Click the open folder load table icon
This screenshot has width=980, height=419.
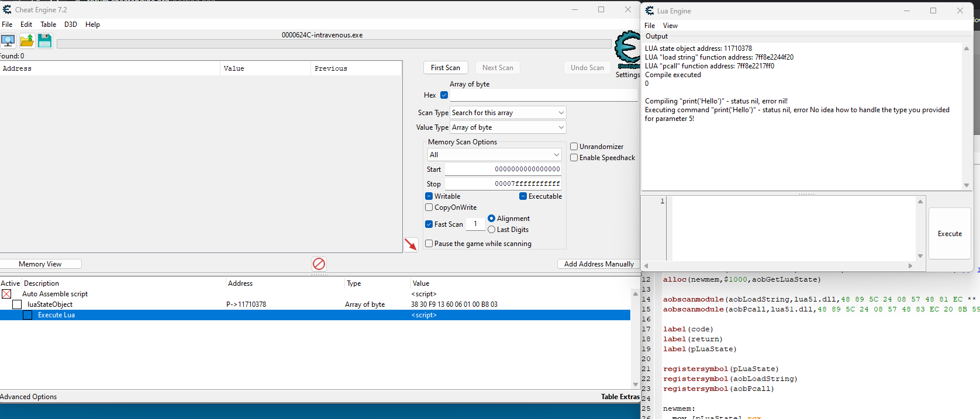coord(27,40)
